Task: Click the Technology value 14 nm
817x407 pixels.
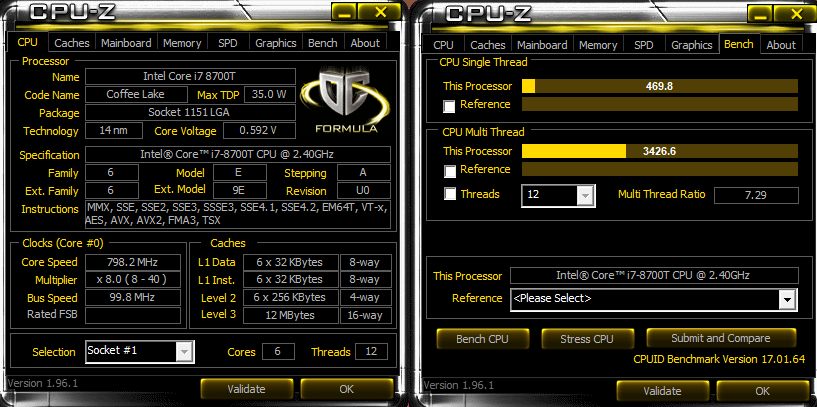Action: pos(114,130)
